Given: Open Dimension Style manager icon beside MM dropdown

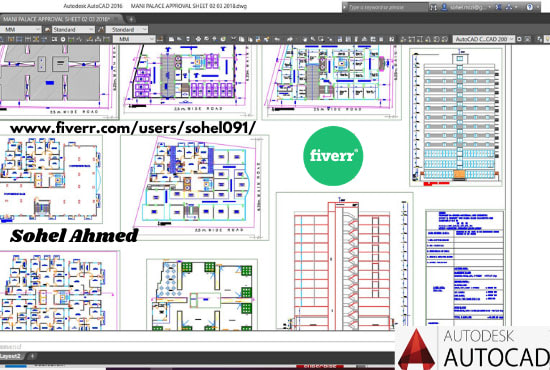Looking at the screenshot, I should [160, 39].
